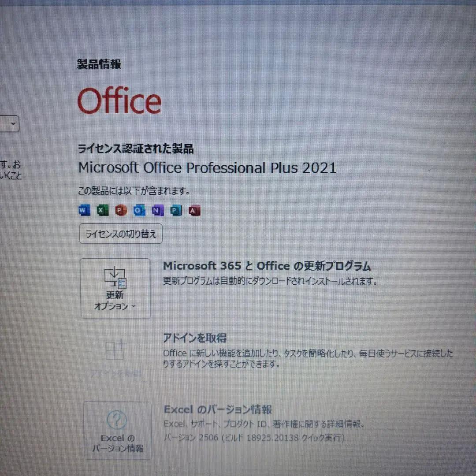Click Microsoft Office Professional Plus 2021 text
Image resolution: width=476 pixels, height=476 pixels.
[x=207, y=167]
